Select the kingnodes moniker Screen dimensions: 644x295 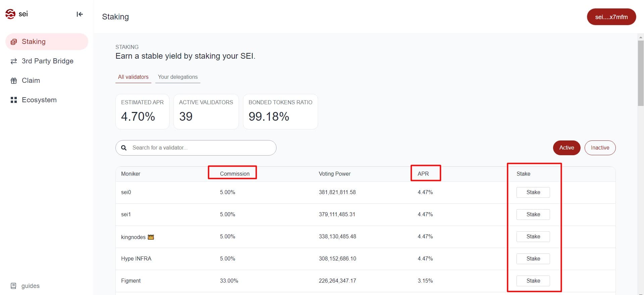133,237
